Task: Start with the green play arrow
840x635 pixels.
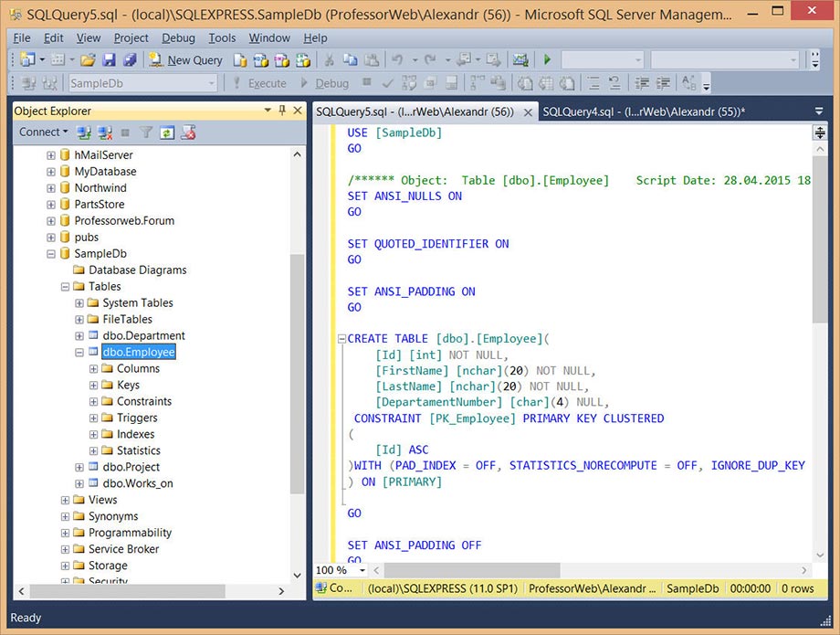Action: (x=547, y=59)
